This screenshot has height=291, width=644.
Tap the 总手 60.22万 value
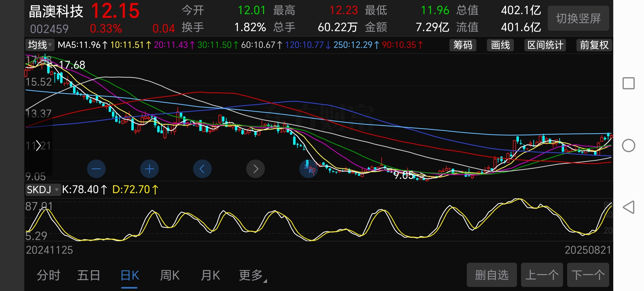(x=338, y=27)
